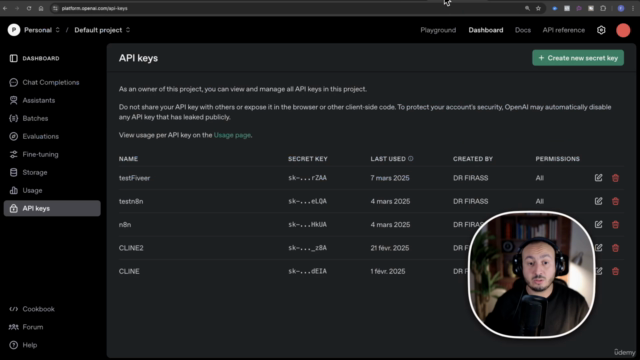This screenshot has width=640, height=360.
Task: Open the Docs tab
Action: [522, 30]
